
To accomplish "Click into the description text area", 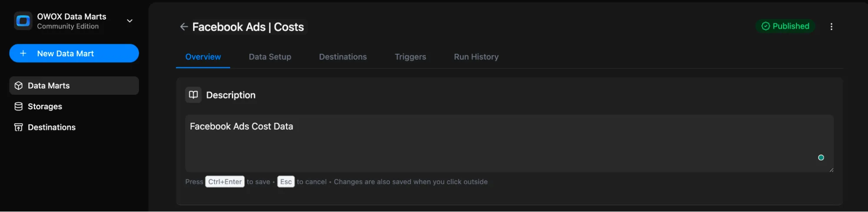I will point(478,143).
